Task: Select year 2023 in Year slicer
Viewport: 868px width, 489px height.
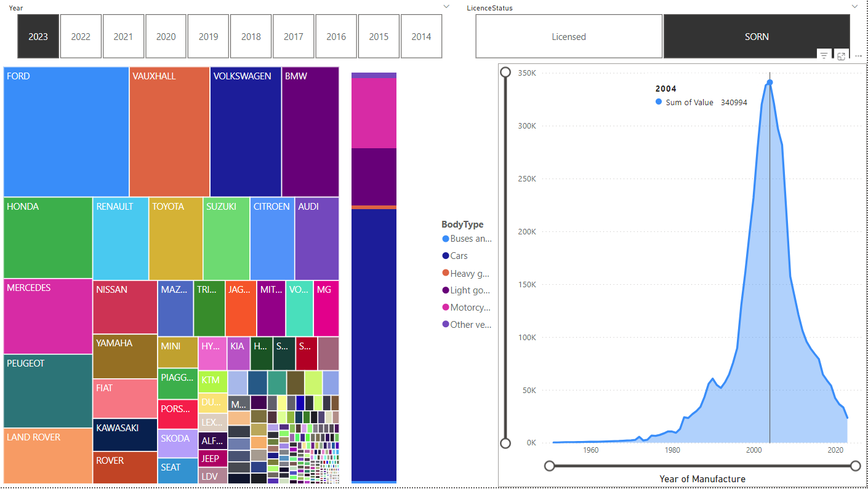Action: coord(38,36)
